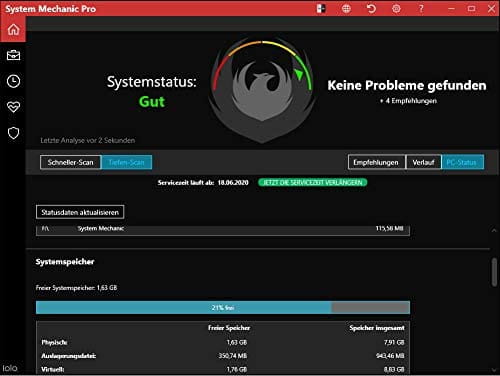Viewport: 500px width, 376px height.
Task: Select the Tiefen-Scan option
Action: point(126,162)
